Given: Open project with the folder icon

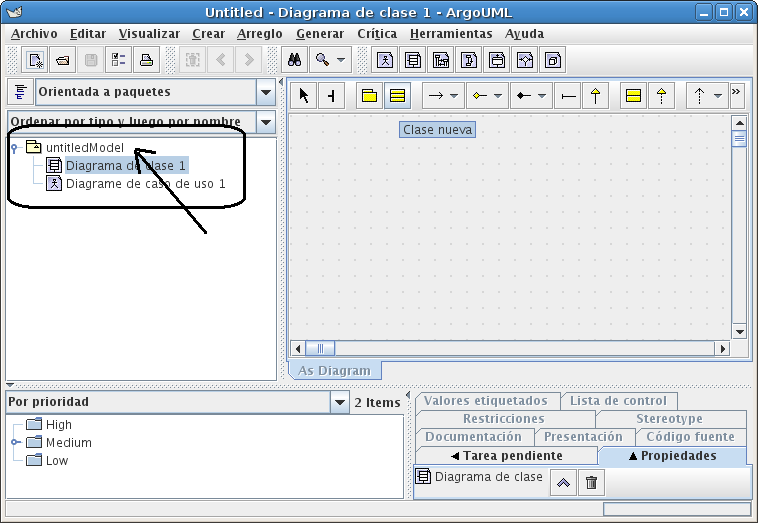Looking at the screenshot, I should click(62, 60).
